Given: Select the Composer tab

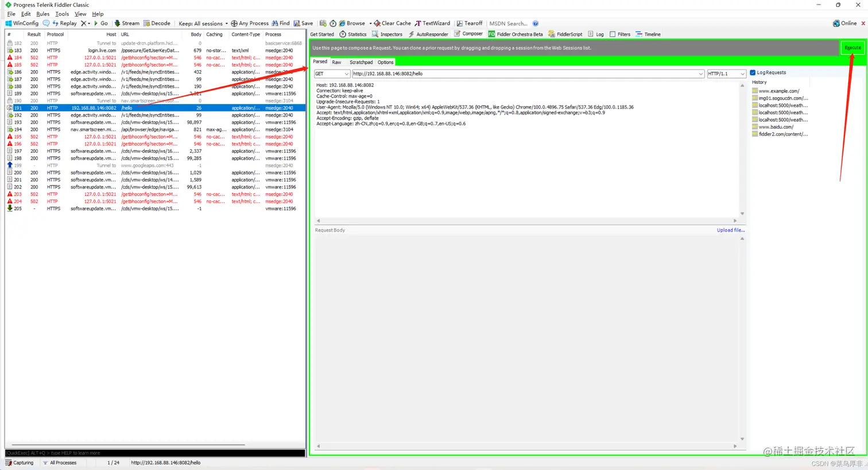Looking at the screenshot, I should (468, 34).
